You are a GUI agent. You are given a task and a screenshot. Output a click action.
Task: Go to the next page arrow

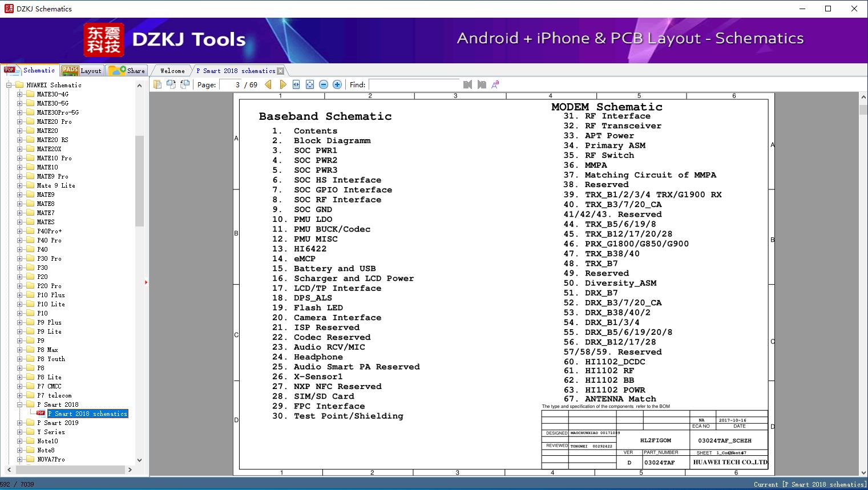pyautogui.click(x=283, y=84)
